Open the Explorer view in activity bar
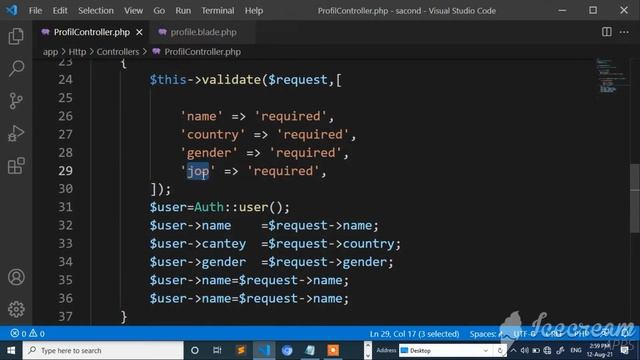Viewport: 640px width, 360px height. 16,36
